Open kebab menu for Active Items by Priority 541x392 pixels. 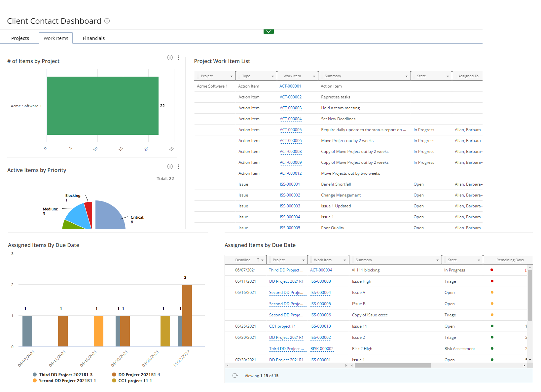[178, 167]
